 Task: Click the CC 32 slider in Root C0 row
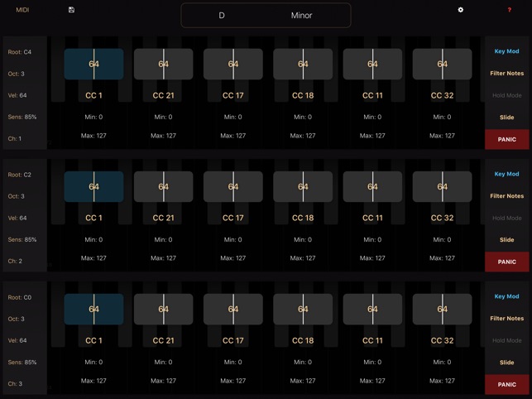(x=442, y=310)
